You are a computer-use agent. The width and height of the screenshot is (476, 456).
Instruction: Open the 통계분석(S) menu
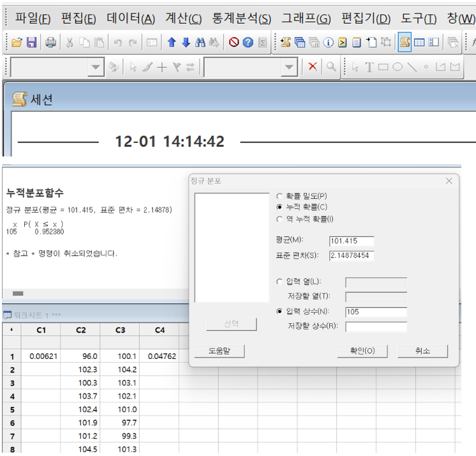[x=242, y=19]
